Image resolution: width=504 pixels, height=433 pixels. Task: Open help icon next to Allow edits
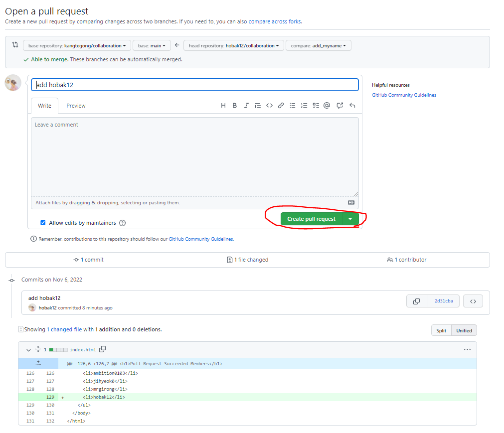tap(123, 223)
